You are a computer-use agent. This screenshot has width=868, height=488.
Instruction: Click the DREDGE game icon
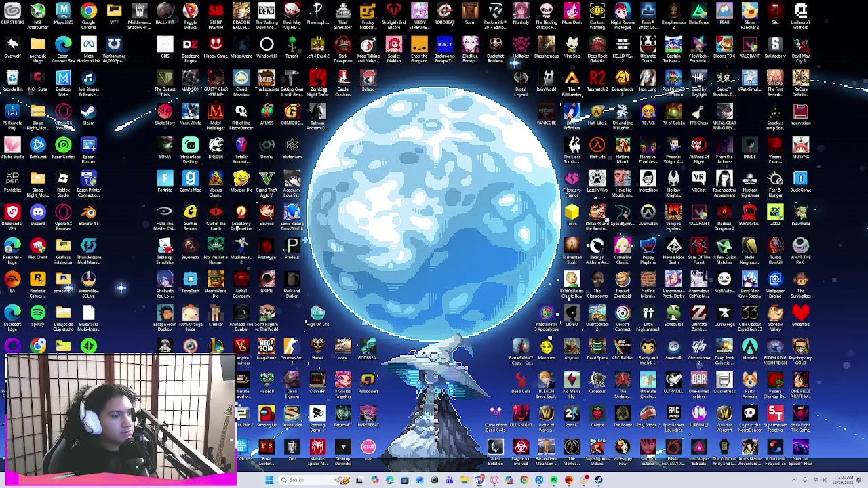216,148
